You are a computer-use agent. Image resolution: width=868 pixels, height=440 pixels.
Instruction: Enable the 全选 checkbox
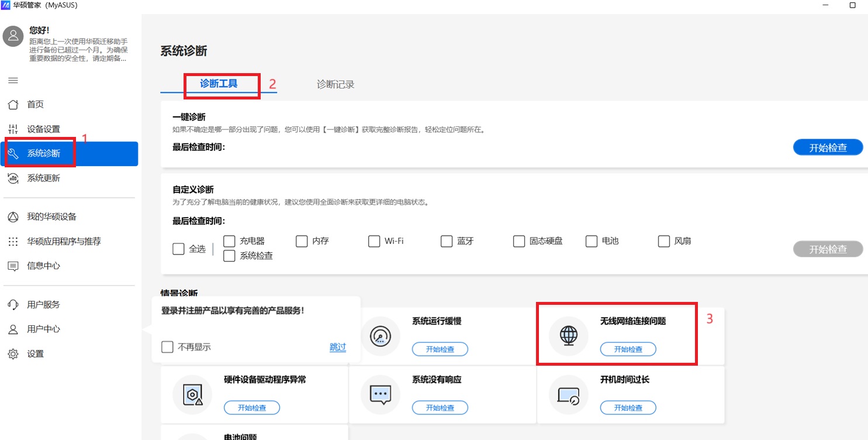pos(178,249)
